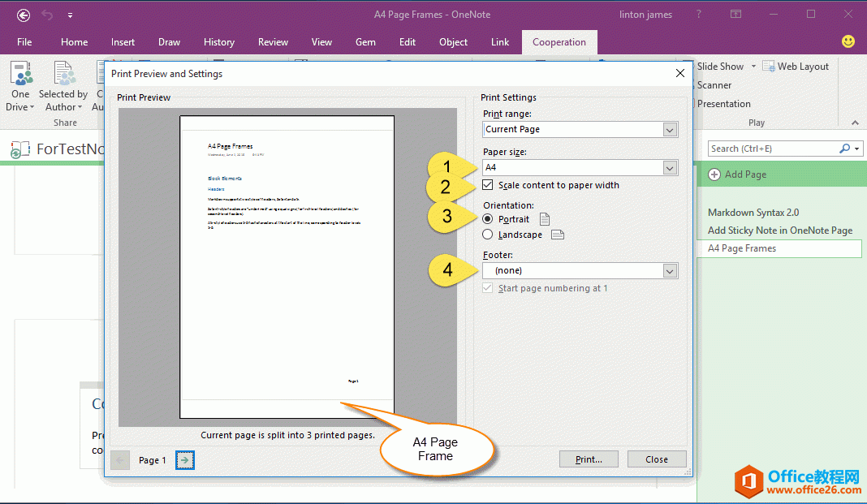Select the Landscape orientation radio button
867x504 pixels.
click(488, 235)
